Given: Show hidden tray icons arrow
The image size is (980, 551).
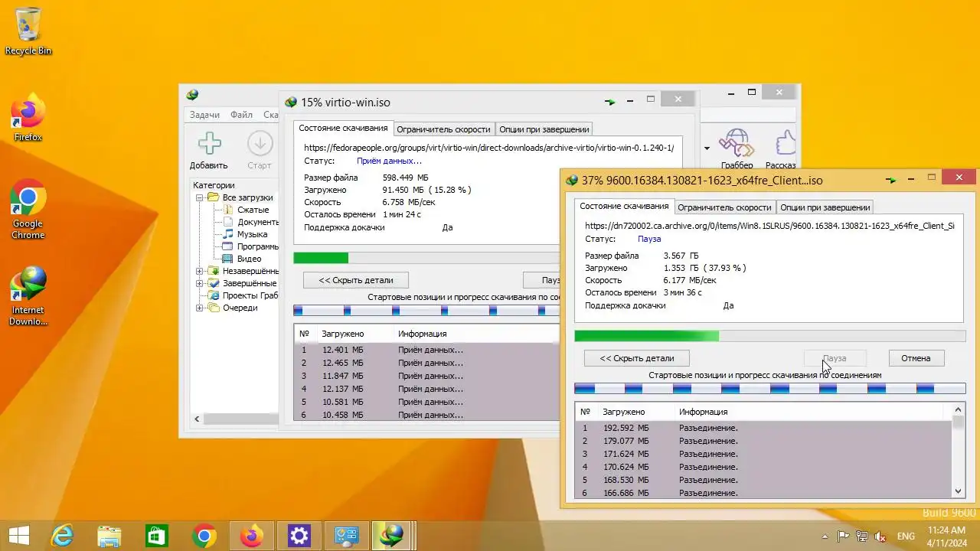Looking at the screenshot, I should [x=825, y=536].
